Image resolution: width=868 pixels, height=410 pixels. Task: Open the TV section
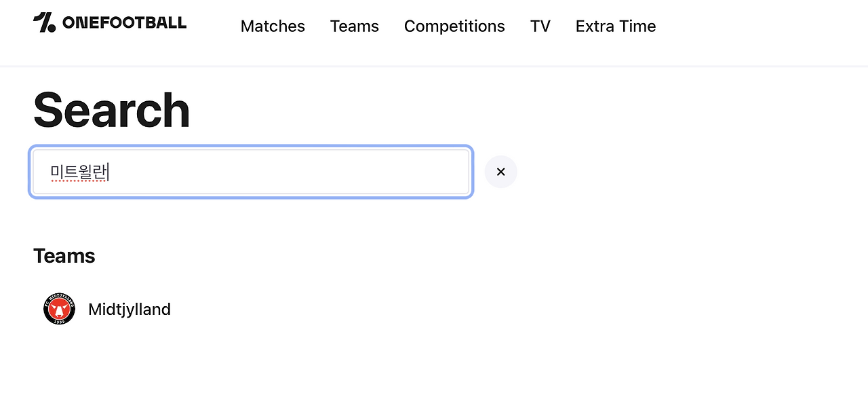540,26
